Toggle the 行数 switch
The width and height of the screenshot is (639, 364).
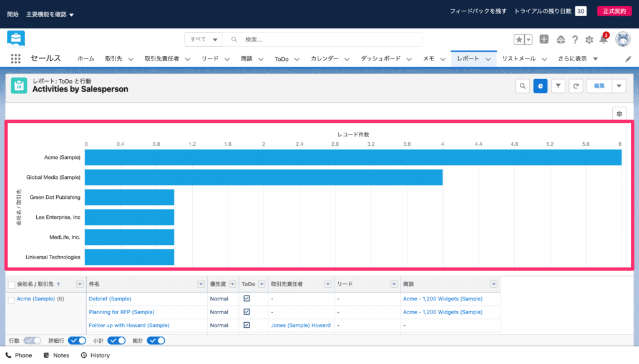click(32, 341)
